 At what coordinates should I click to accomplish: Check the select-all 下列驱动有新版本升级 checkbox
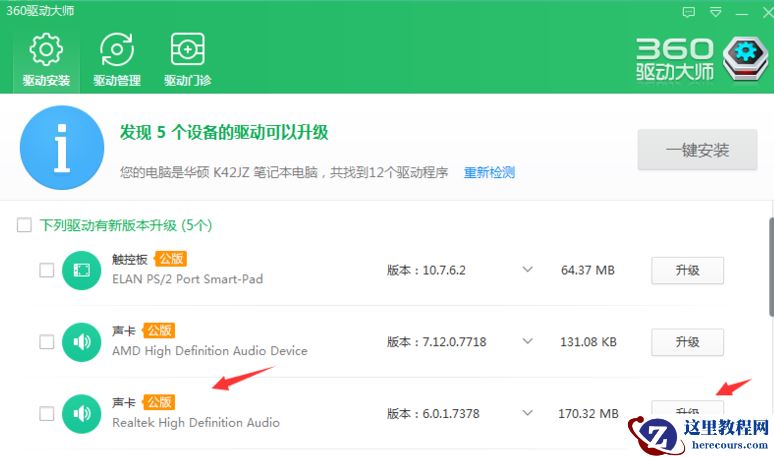coord(24,225)
